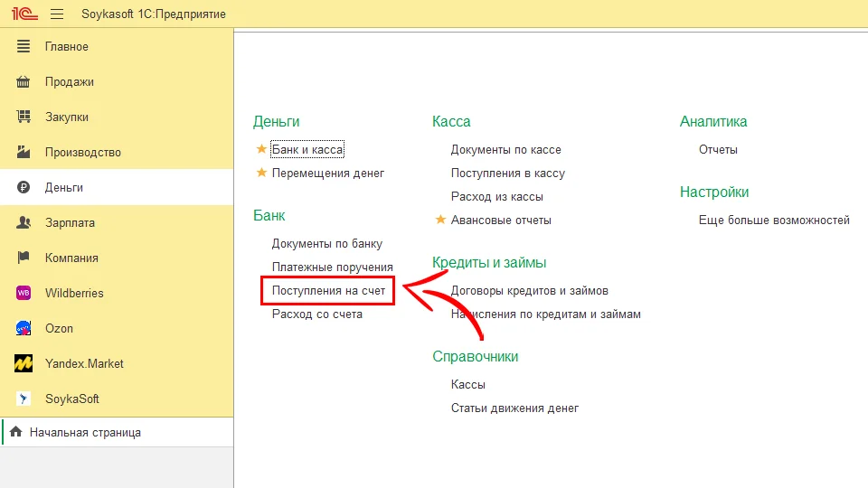This screenshot has height=488, width=868.
Task: Click the Wildberries WB icon
Action: 24,293
